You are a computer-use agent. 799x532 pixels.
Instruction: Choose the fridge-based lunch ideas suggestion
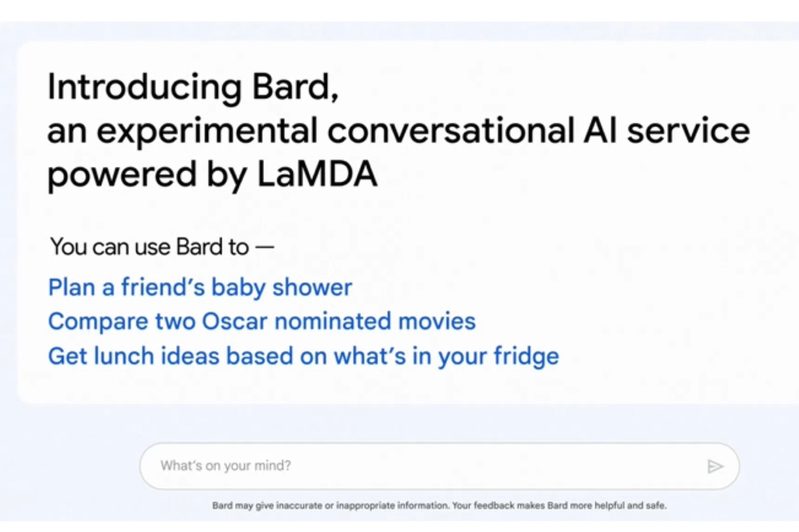pos(303,356)
